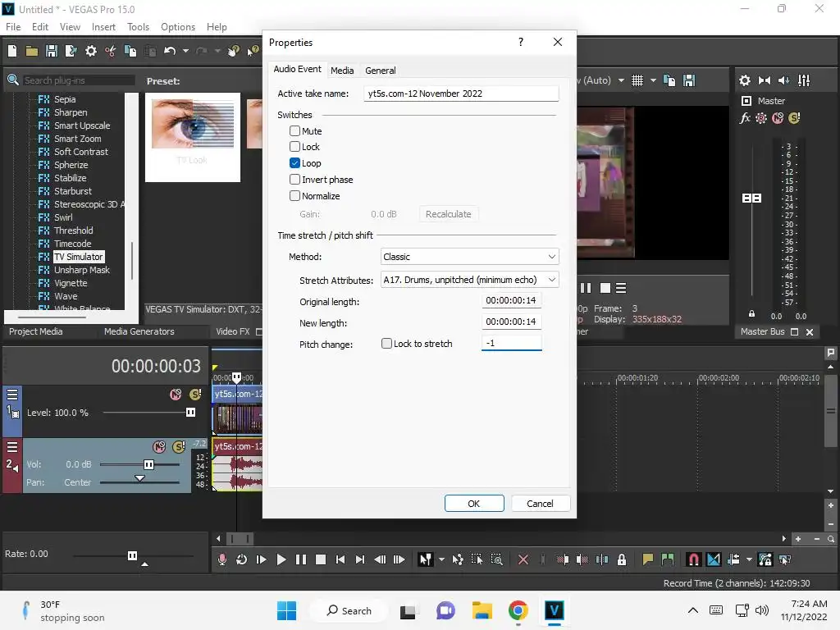Click the Undo arrow icon
The height and width of the screenshot is (630, 840).
[x=170, y=51]
